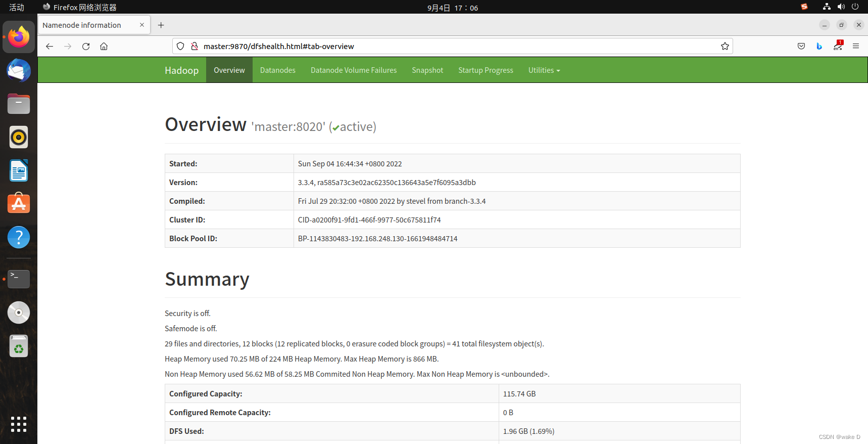Image resolution: width=868 pixels, height=444 pixels.
Task: Reload the current page
Action: (x=86, y=46)
